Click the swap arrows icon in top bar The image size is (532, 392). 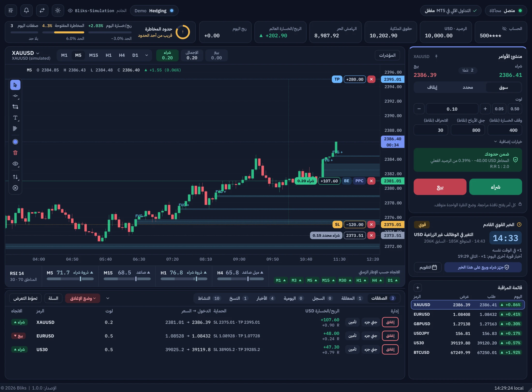[42, 11]
